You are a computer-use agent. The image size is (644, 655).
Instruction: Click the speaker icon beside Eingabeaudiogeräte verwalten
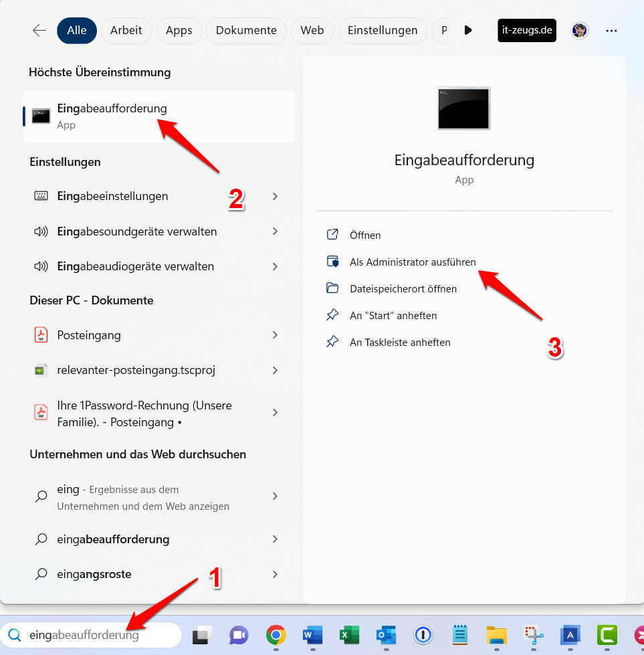41,266
